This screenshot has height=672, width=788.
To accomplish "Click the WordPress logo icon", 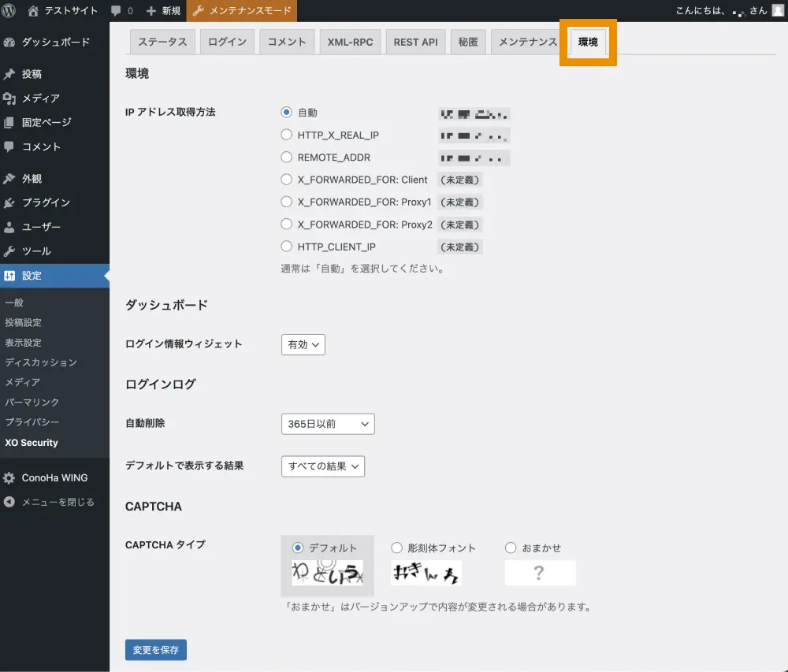I will pyautogui.click(x=9, y=11).
